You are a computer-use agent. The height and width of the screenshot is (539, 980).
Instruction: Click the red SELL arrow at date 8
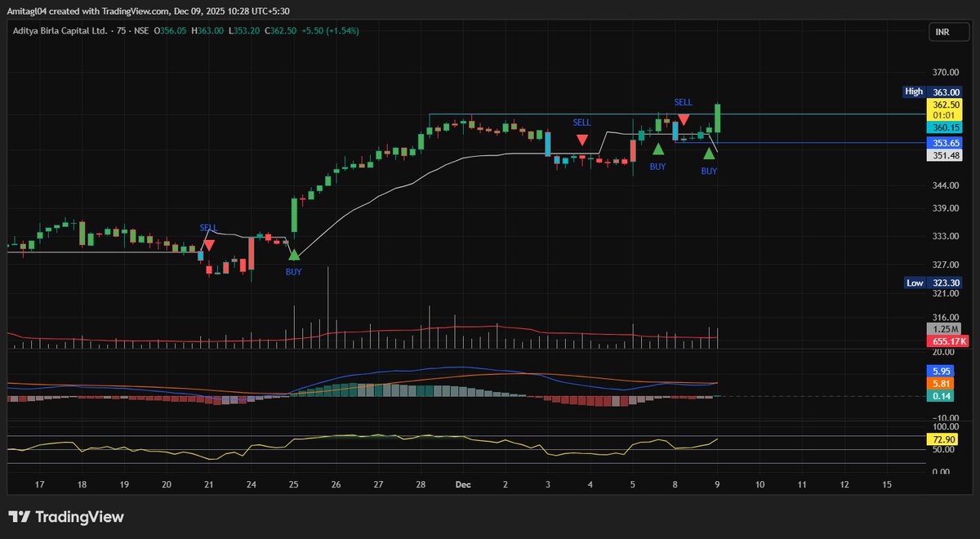point(684,119)
